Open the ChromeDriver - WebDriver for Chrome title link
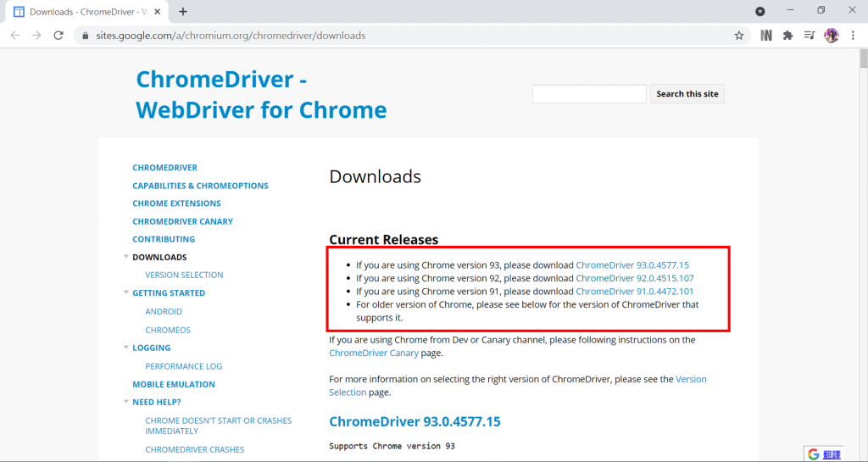 coord(261,95)
